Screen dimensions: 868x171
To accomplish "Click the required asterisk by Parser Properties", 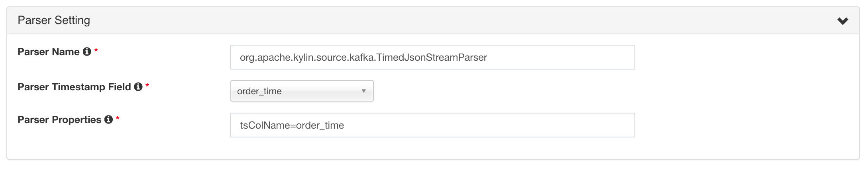I will click(118, 119).
